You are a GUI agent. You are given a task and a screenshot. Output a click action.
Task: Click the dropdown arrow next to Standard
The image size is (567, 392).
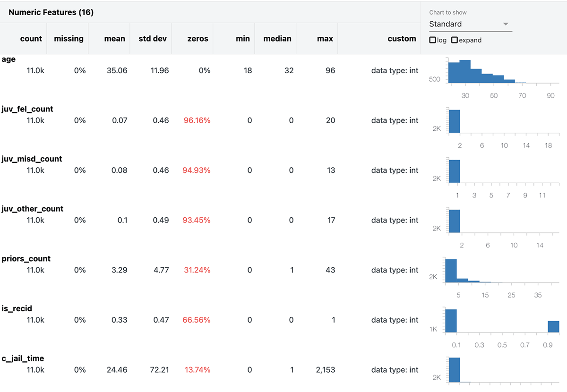pyautogui.click(x=506, y=24)
